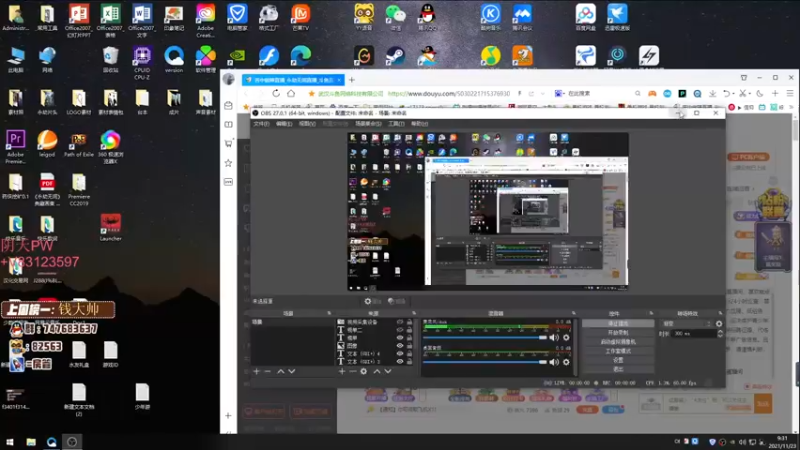Click the 开始录制 button
Screen dimensions: 800x450
pos(618,333)
